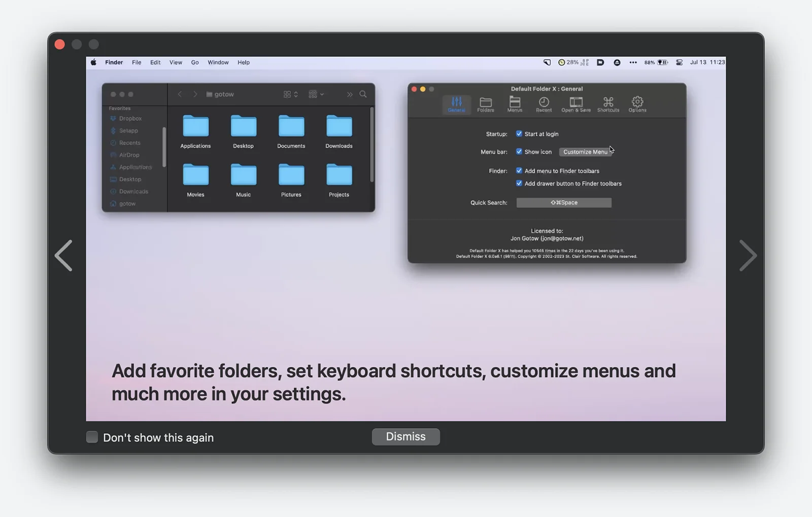Viewport: 812px width, 517px height.
Task: Open the Finder menu in menu bar
Action: 114,62
